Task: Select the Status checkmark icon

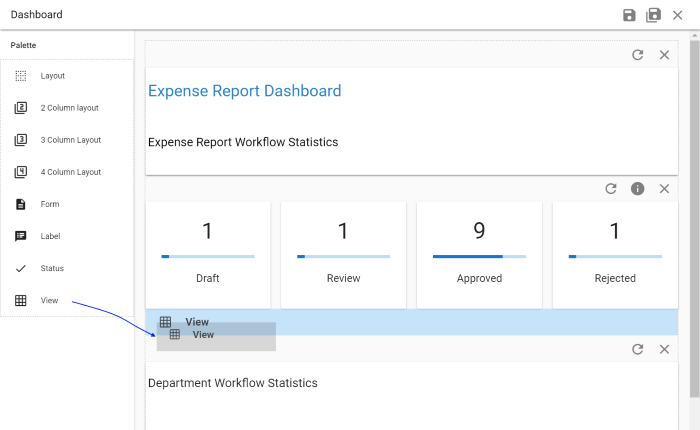Action: pyautogui.click(x=21, y=268)
